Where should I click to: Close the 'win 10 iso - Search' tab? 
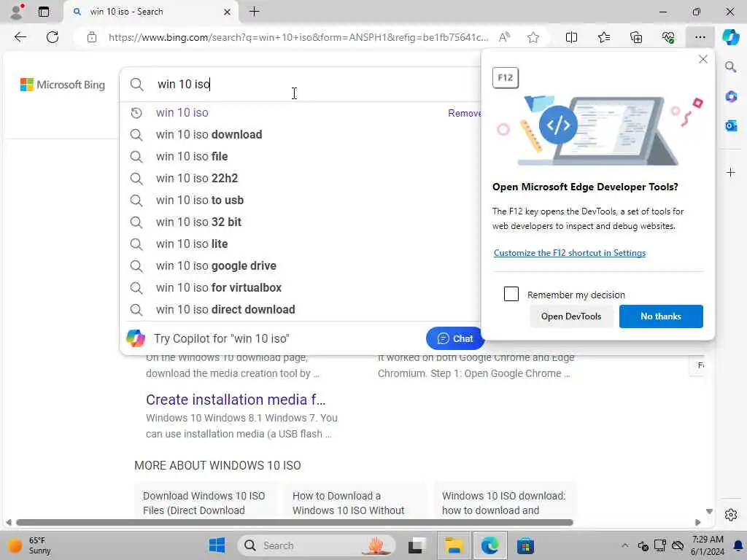point(228,12)
